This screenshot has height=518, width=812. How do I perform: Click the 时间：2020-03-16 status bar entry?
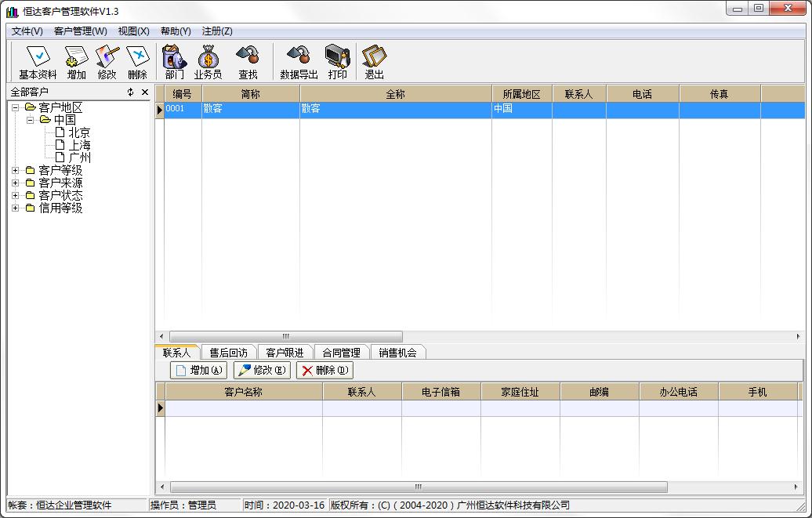[285, 505]
